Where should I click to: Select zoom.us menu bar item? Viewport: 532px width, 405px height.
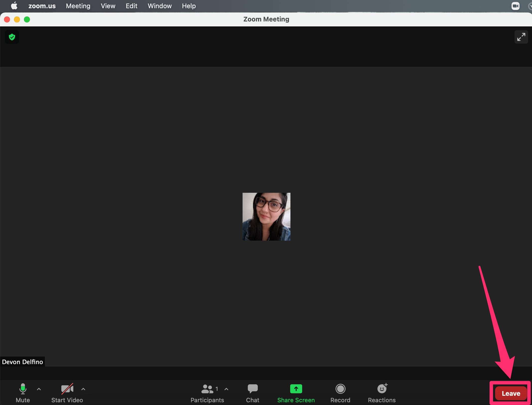click(x=41, y=6)
